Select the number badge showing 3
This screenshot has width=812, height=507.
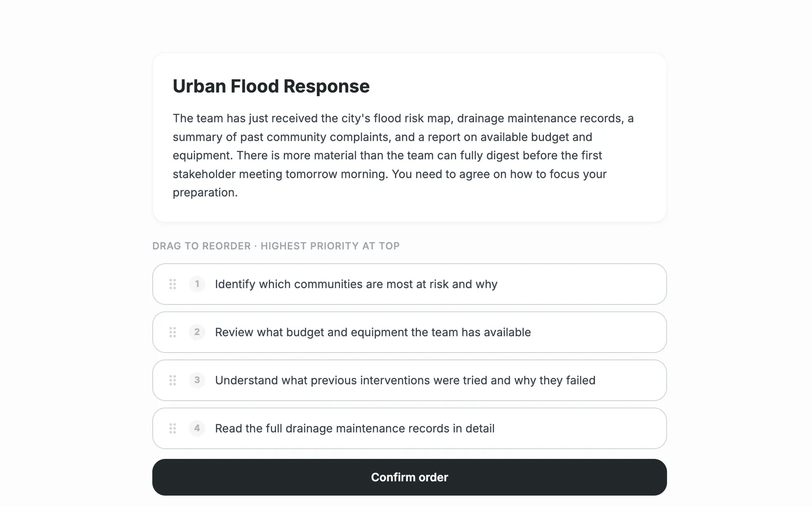(197, 380)
